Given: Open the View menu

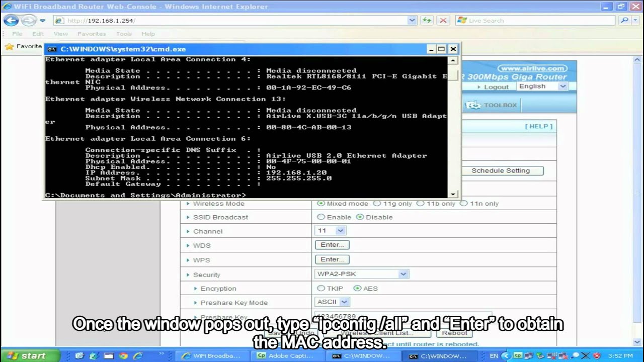Looking at the screenshot, I should [60, 34].
